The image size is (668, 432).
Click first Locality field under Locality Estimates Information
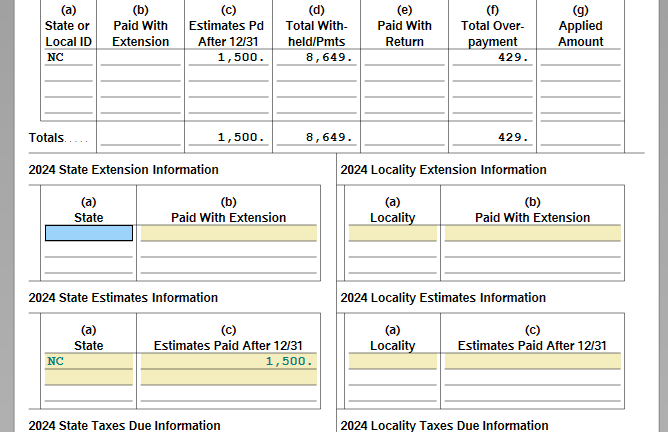tap(392, 361)
